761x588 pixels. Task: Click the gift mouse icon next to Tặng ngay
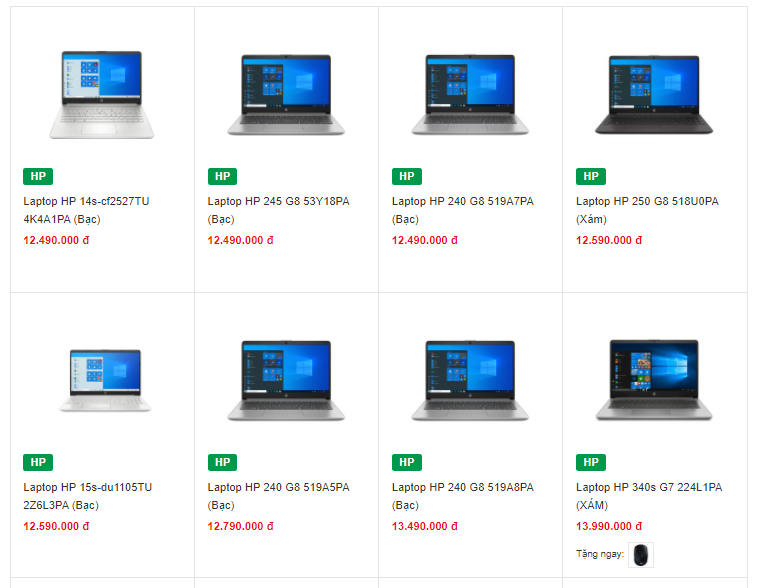641,555
